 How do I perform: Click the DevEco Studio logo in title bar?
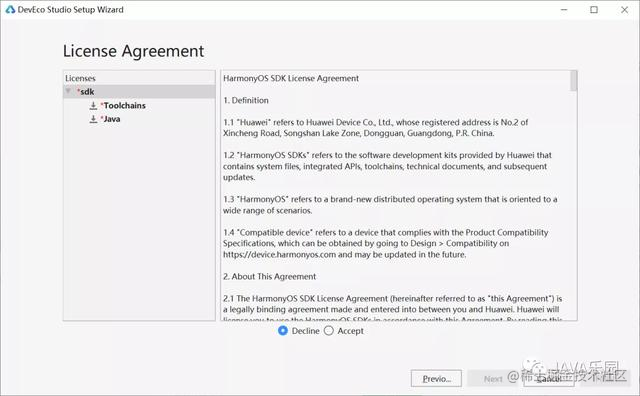10,9
